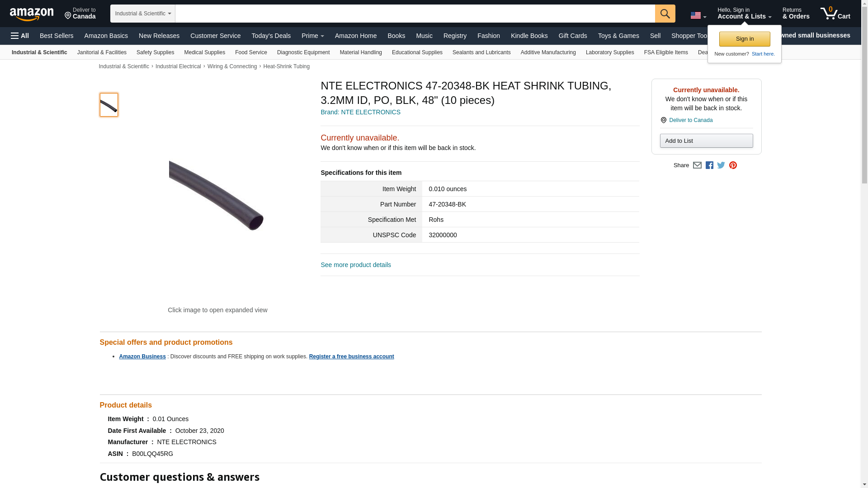Open Today's Deals menu item
Screen dimensions: 868x488
pyautogui.click(x=271, y=36)
